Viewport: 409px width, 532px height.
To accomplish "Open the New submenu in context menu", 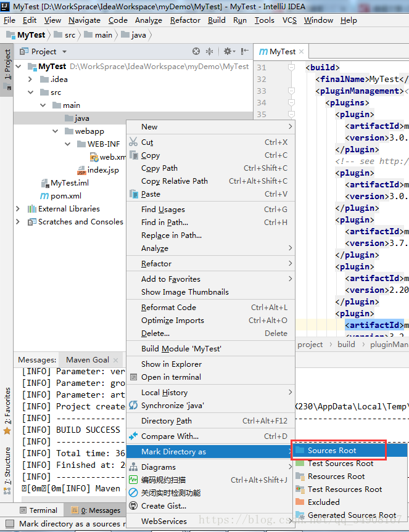I will (x=210, y=126).
